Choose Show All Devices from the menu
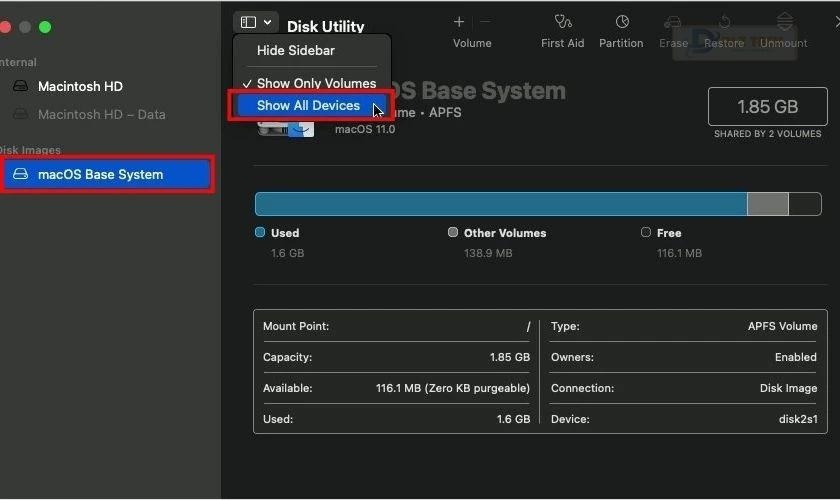Viewport: 840px width, 500px height. (308, 106)
